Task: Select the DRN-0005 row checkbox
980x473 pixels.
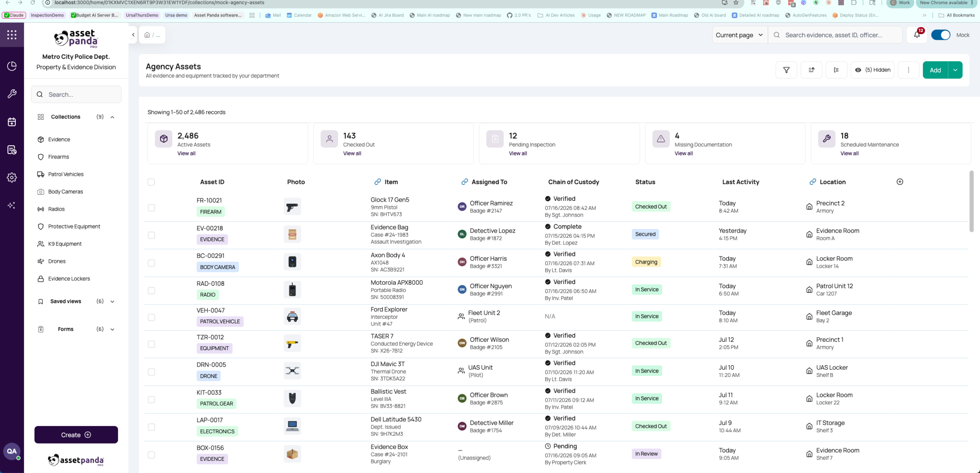Action: click(x=151, y=372)
